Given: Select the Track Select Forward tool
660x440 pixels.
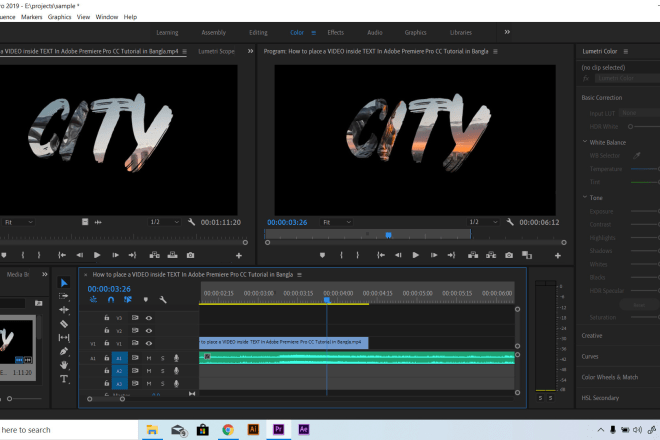Looking at the screenshot, I should point(64,296).
